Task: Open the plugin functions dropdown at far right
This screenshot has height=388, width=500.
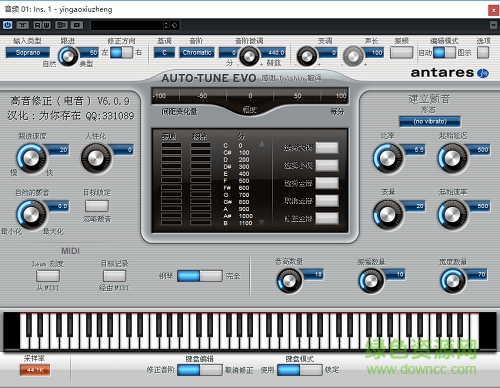Action: [x=493, y=25]
